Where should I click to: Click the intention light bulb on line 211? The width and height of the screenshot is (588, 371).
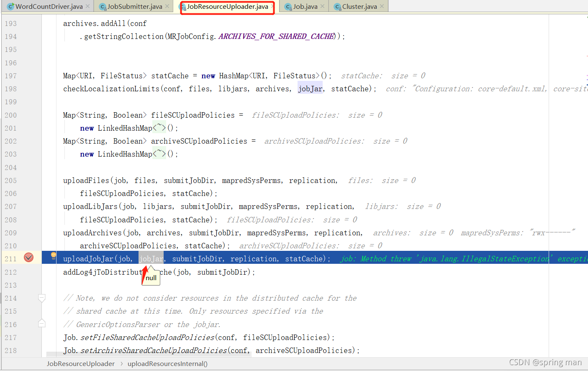(x=53, y=255)
